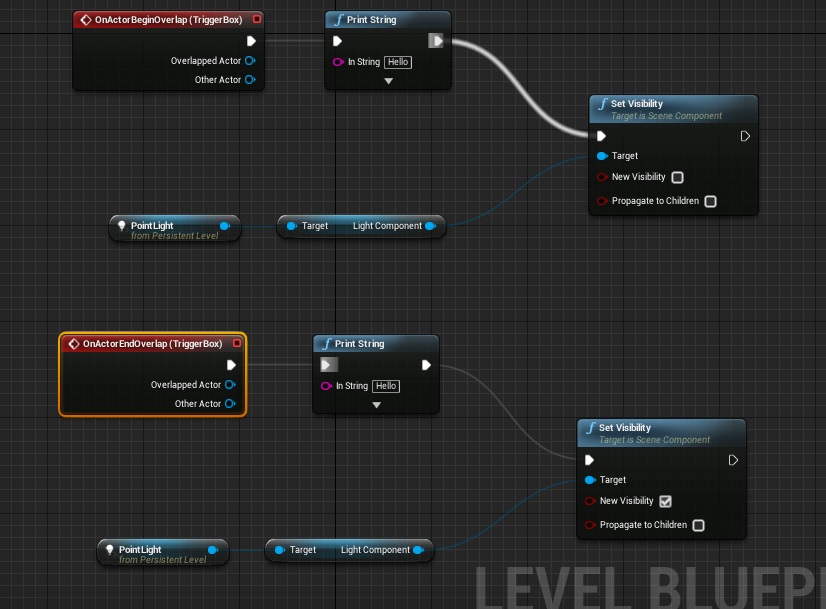The image size is (826, 609).
Task: Click exec input of Set Visibility fed by BeginOverlap
Action: [x=601, y=136]
